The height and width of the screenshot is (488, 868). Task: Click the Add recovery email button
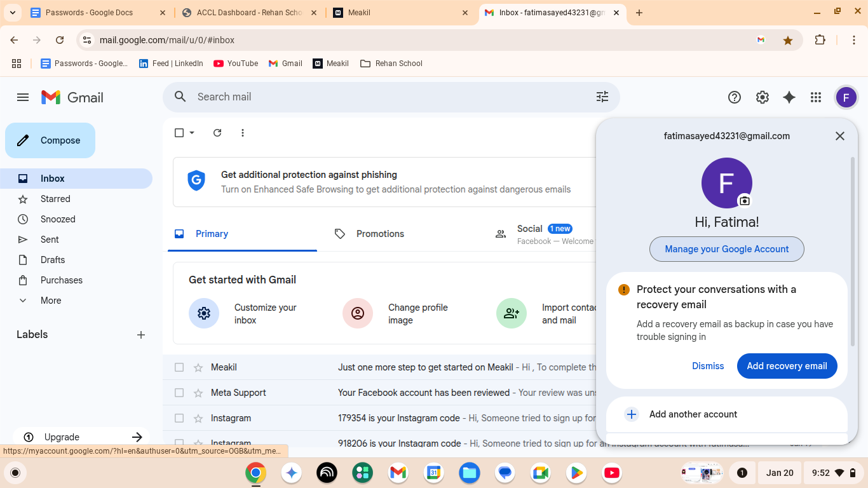tap(787, 366)
